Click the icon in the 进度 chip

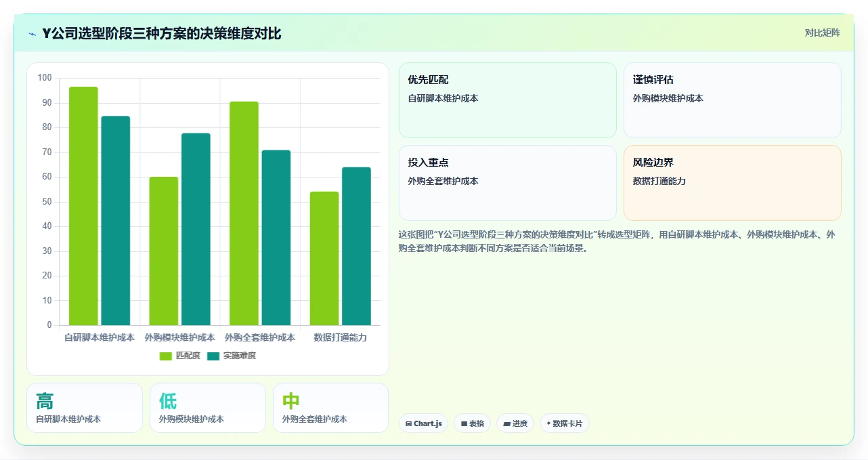[506, 424]
